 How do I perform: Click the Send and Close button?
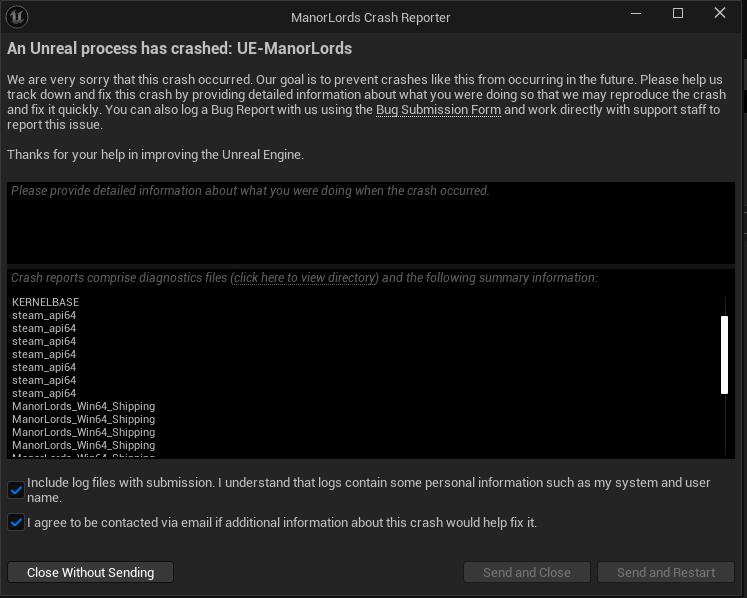tap(526, 573)
